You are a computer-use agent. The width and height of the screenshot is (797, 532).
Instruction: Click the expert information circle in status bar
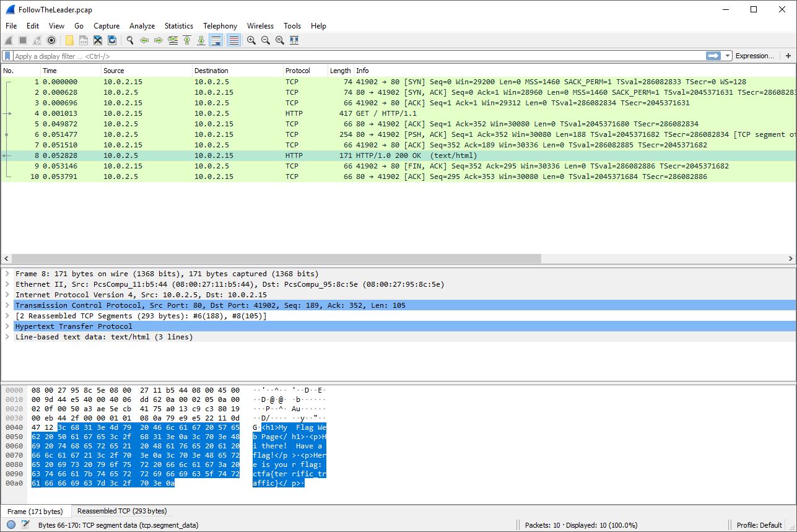coord(11,525)
